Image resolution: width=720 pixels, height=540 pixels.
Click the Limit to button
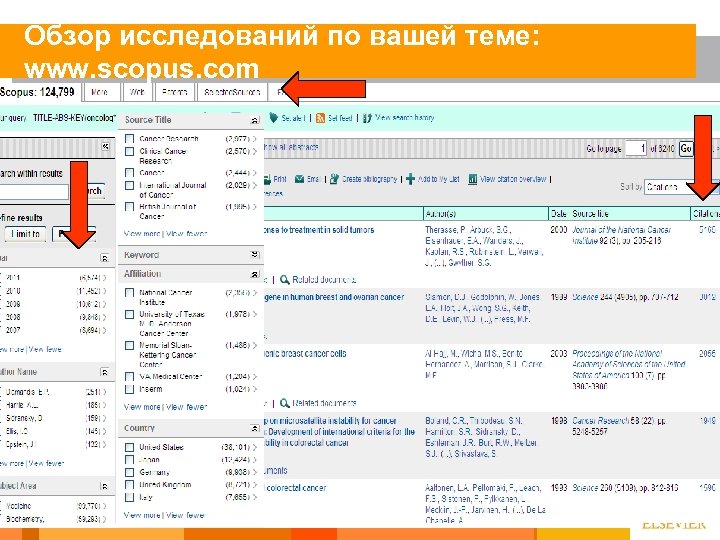[26, 234]
